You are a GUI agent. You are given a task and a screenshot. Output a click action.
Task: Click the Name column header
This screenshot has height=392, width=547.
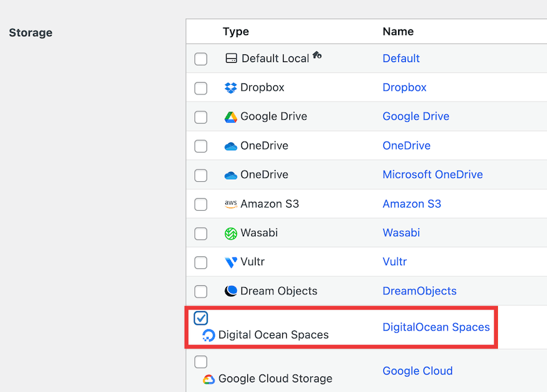398,31
